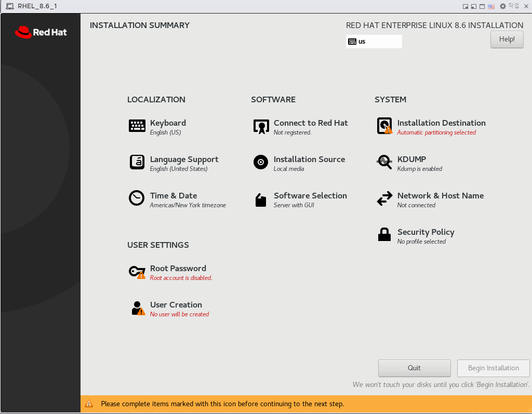Click "Please complete items marked" warning message
The width and height of the screenshot is (532, 414).
[x=222, y=404]
